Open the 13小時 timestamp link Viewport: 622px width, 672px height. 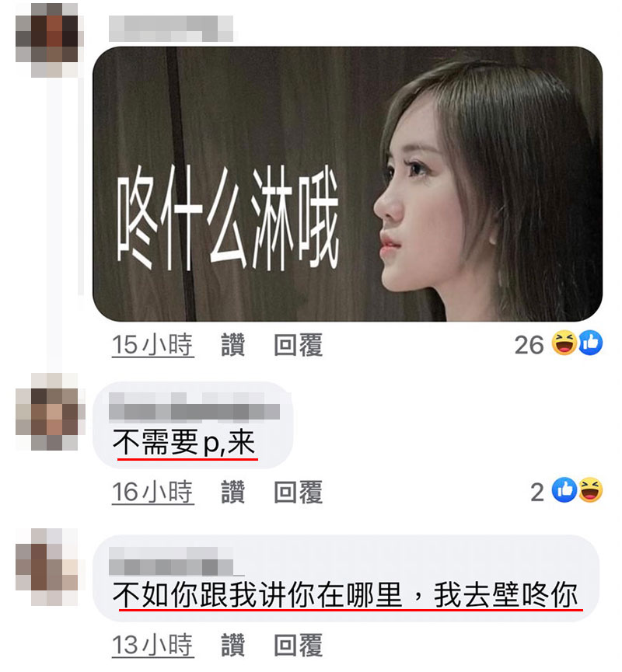152,645
